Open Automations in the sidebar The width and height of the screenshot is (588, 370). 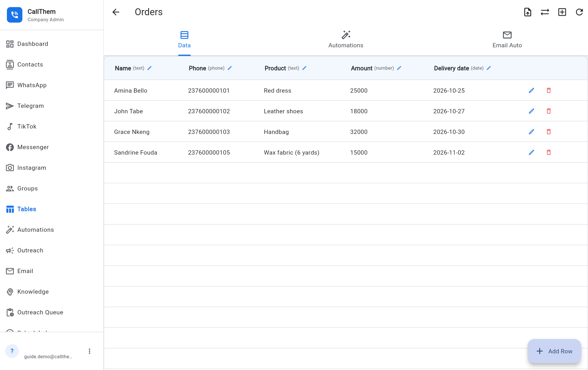click(52, 230)
